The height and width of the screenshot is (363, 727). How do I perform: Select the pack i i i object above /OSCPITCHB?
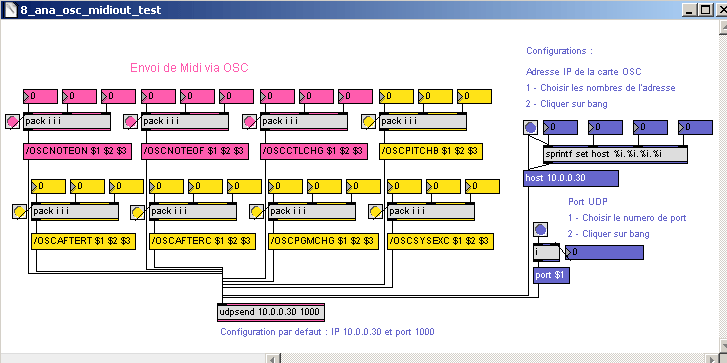coord(423,121)
